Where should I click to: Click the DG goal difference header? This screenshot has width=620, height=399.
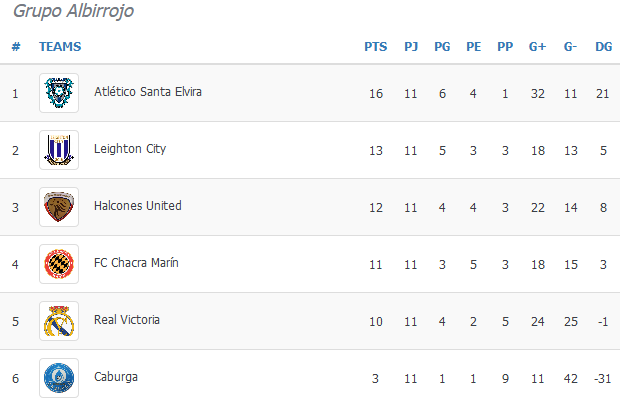pos(603,47)
